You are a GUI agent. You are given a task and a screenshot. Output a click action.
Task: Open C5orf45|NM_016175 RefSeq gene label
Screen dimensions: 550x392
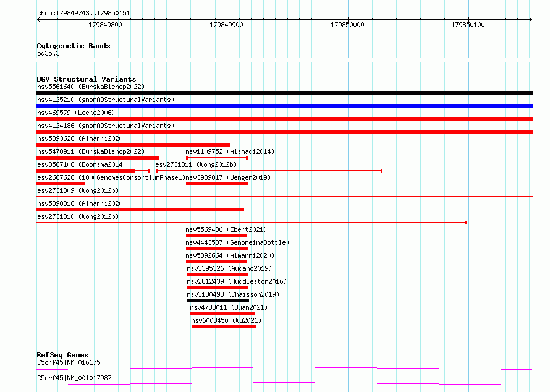[69, 362]
